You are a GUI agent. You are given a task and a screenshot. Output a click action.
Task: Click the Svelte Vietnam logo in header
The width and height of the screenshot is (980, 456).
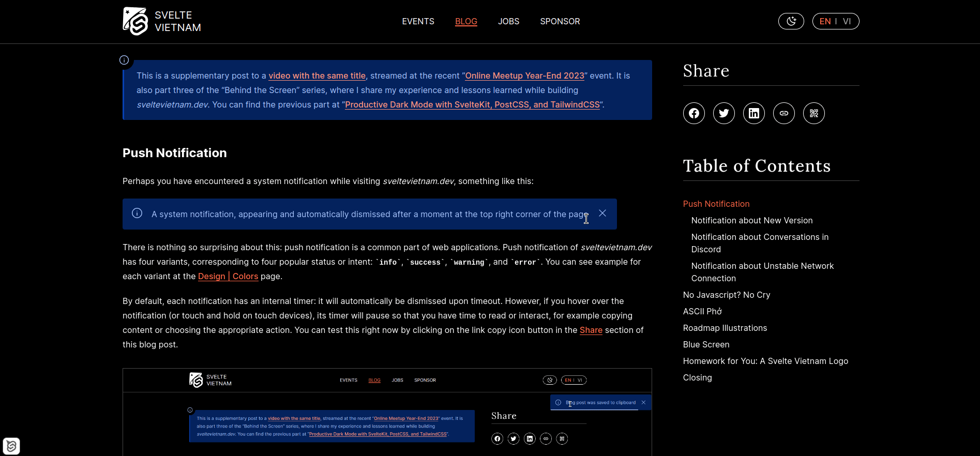(x=162, y=21)
